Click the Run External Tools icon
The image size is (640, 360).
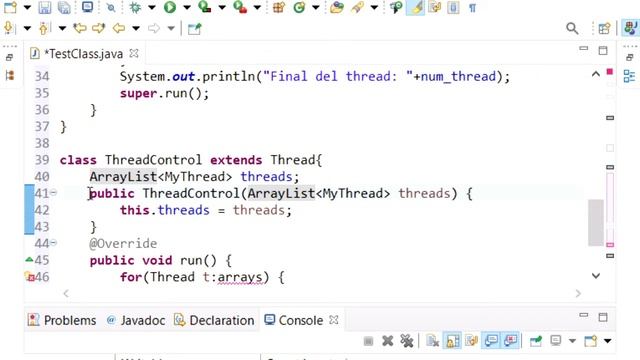(240, 7)
